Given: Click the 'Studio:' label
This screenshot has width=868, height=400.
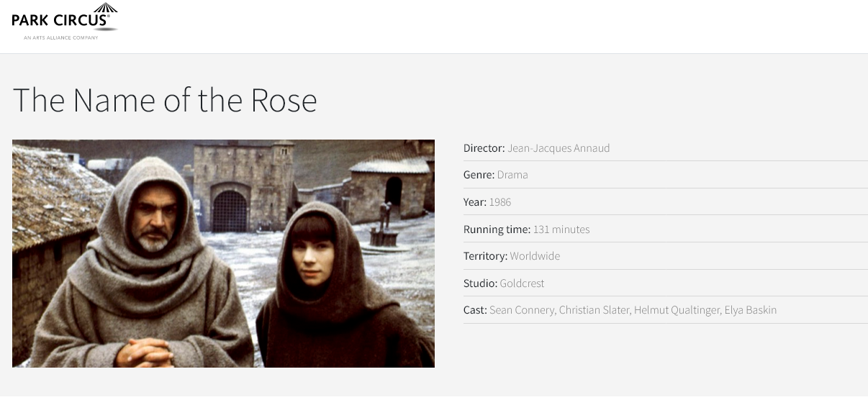Looking at the screenshot, I should click(480, 283).
